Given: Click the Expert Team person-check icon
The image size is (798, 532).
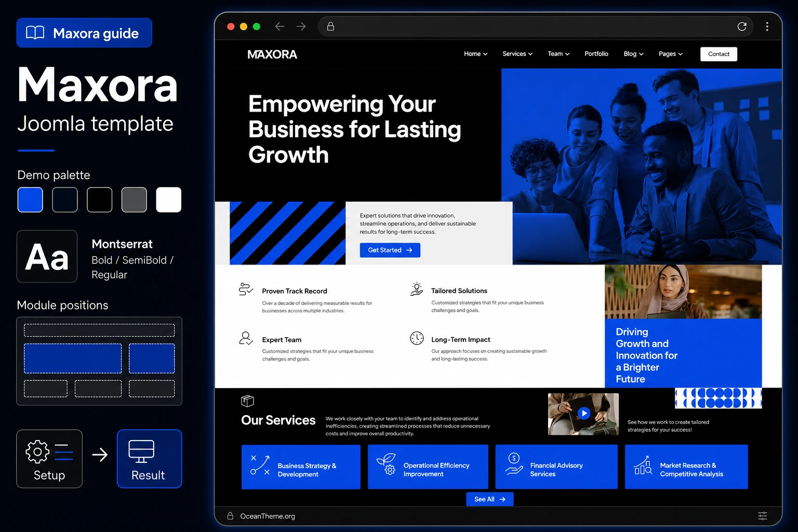Looking at the screenshot, I should (x=246, y=338).
